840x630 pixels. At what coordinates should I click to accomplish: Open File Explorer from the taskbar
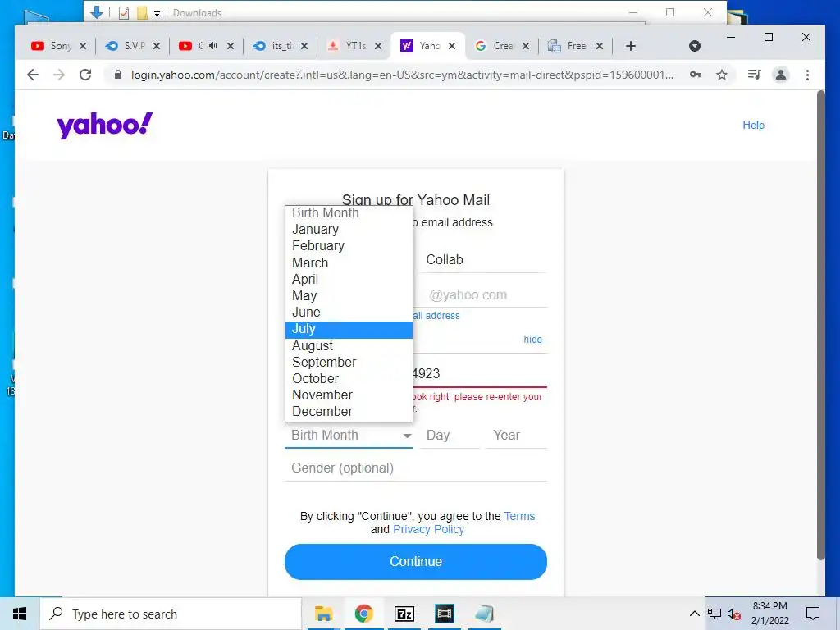coord(323,614)
